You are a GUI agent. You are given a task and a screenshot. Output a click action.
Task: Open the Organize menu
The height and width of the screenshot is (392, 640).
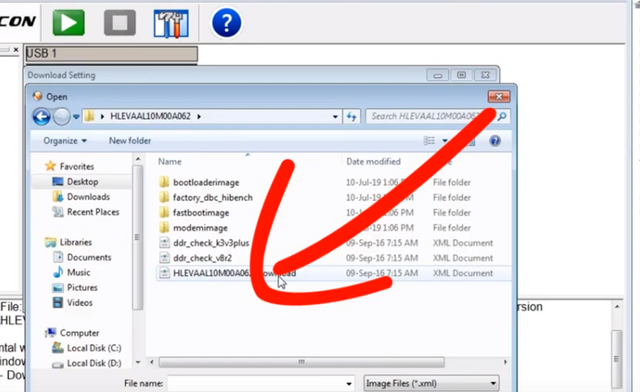[x=65, y=141]
